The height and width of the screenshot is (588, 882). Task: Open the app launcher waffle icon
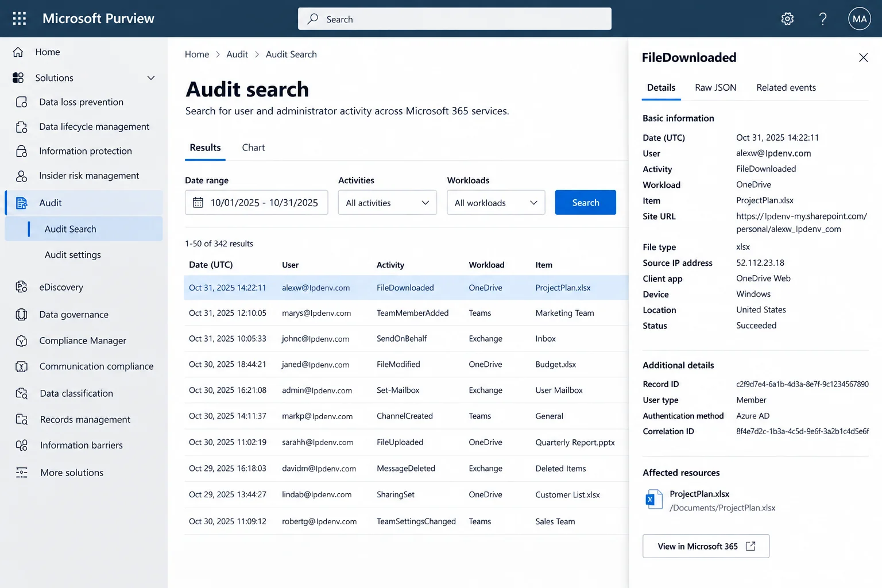[x=19, y=18]
